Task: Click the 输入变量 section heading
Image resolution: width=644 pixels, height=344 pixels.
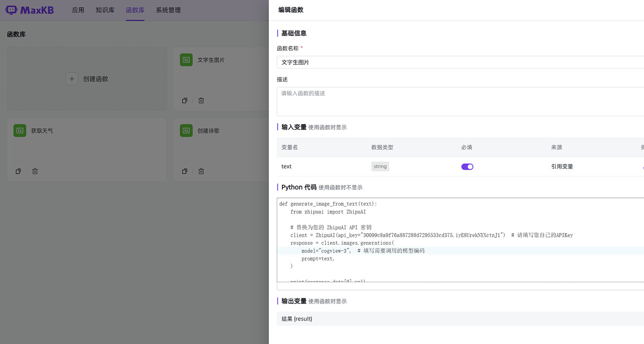Action: click(x=294, y=127)
